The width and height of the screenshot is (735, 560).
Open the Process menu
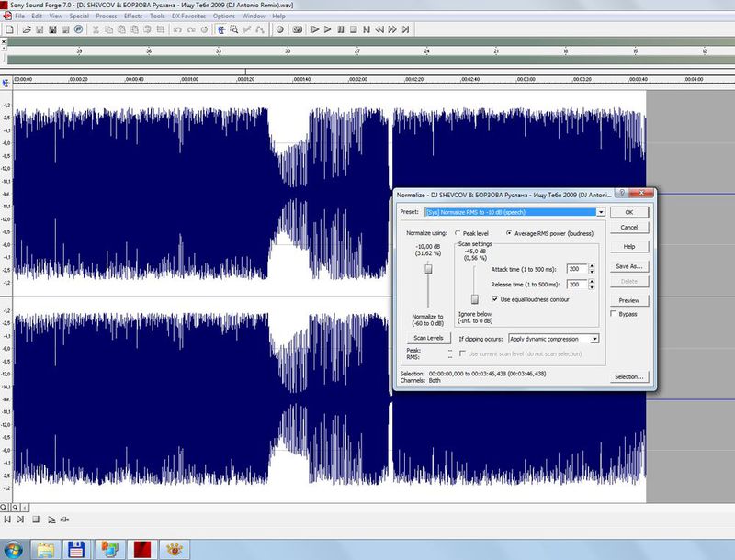point(106,16)
